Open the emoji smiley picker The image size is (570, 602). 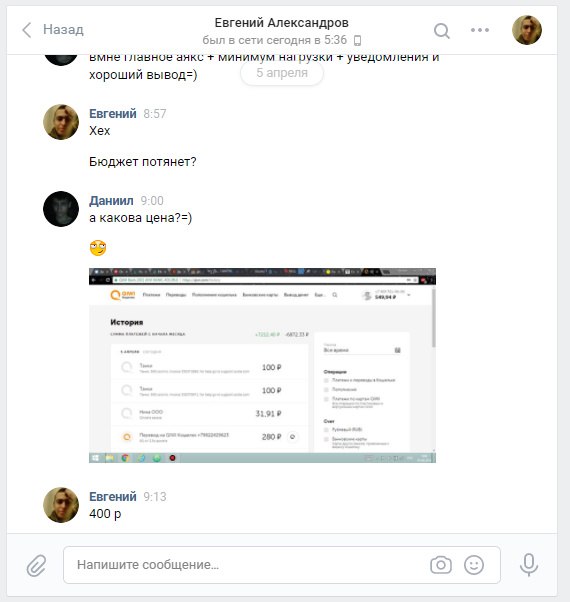[474, 565]
